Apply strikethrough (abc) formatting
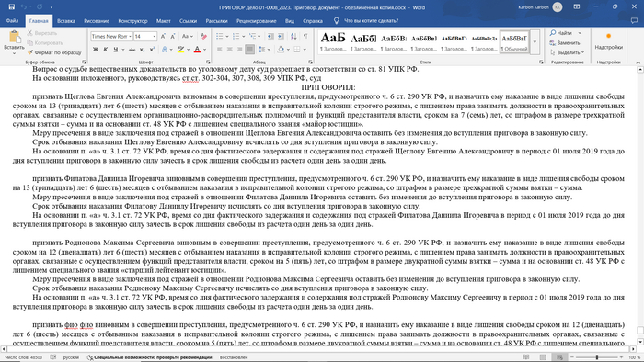Image resolution: width=644 pixels, height=362 pixels. [x=132, y=50]
